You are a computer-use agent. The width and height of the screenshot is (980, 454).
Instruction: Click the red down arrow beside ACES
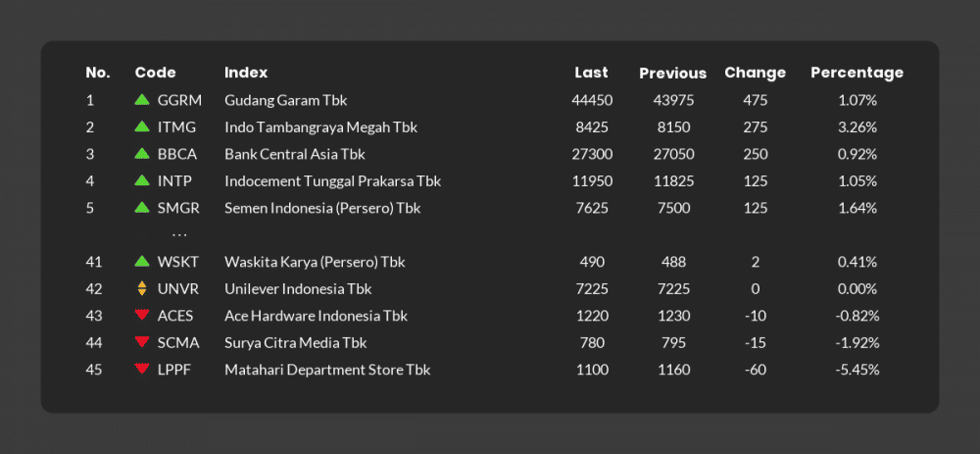pyautogui.click(x=142, y=315)
